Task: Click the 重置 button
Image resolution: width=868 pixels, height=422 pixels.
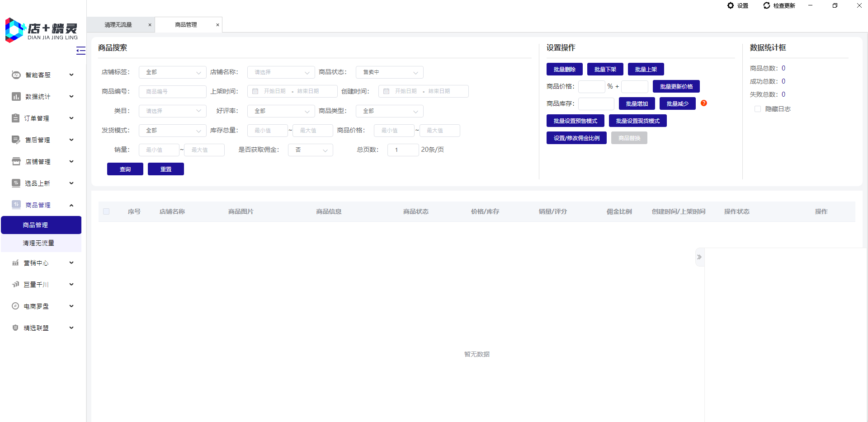Action: click(166, 169)
